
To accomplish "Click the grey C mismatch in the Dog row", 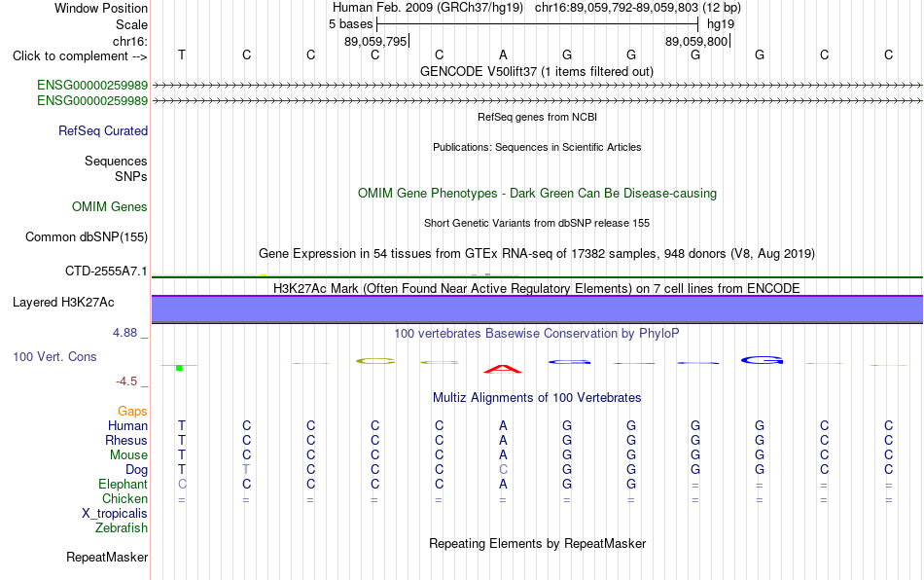I will tap(503, 470).
